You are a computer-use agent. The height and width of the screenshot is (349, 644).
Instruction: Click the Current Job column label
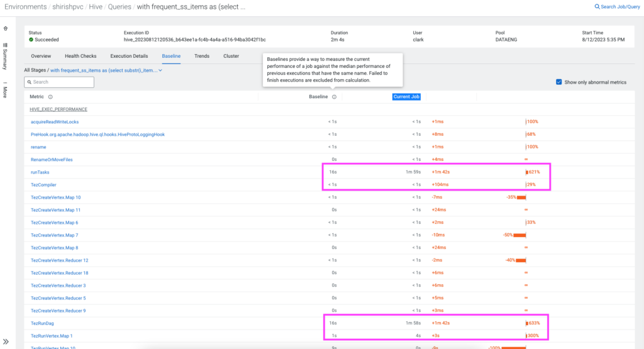[x=406, y=97]
